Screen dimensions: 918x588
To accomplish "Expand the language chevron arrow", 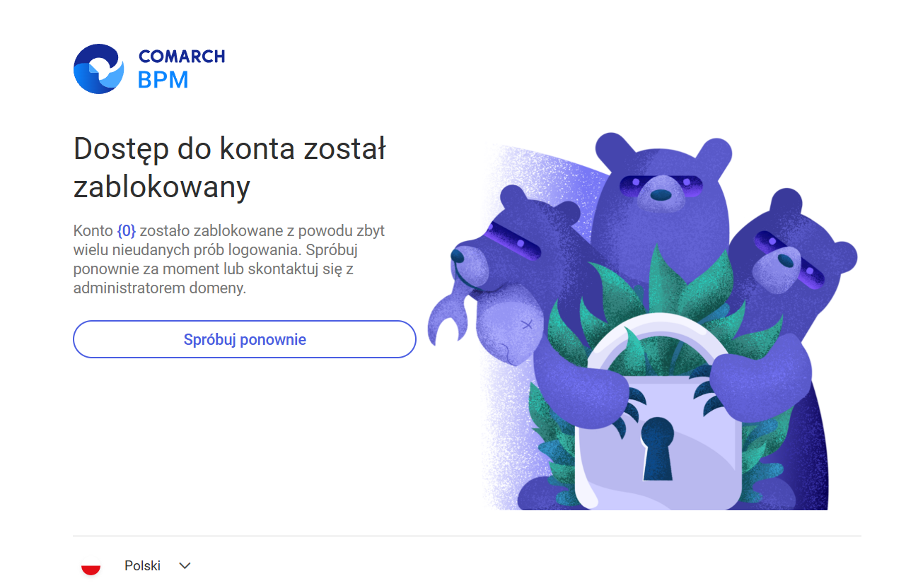I will click(x=185, y=565).
